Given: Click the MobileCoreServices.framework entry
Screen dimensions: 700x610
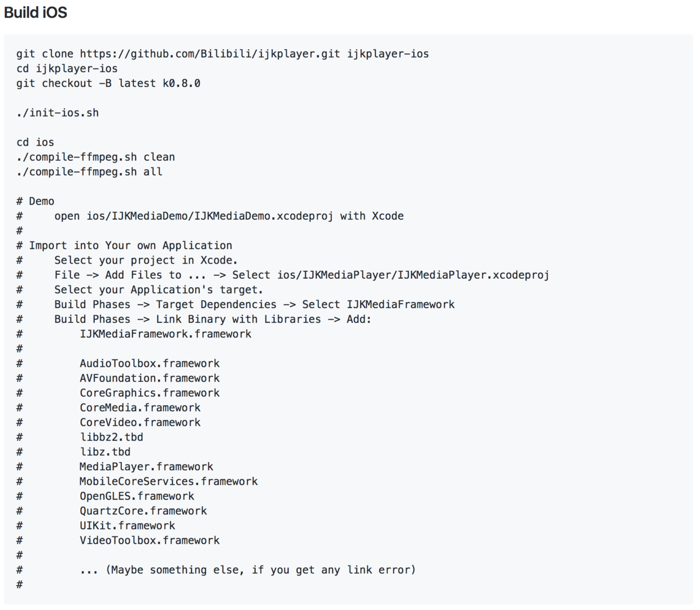Looking at the screenshot, I should coord(169,481).
